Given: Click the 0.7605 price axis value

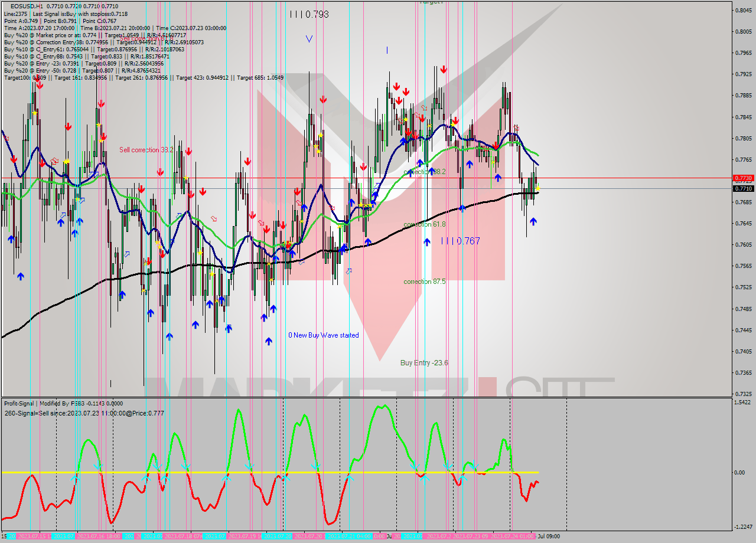Looking at the screenshot, I should [x=743, y=244].
